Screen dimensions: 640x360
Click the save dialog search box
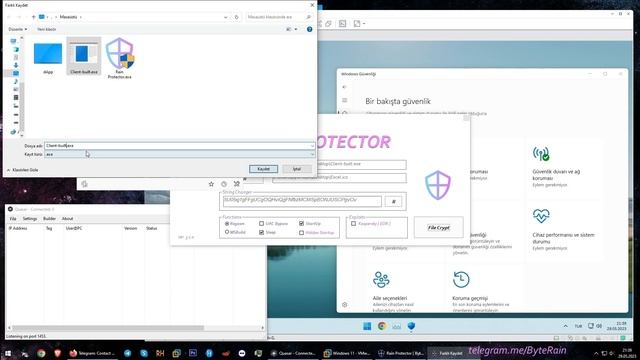280,17
